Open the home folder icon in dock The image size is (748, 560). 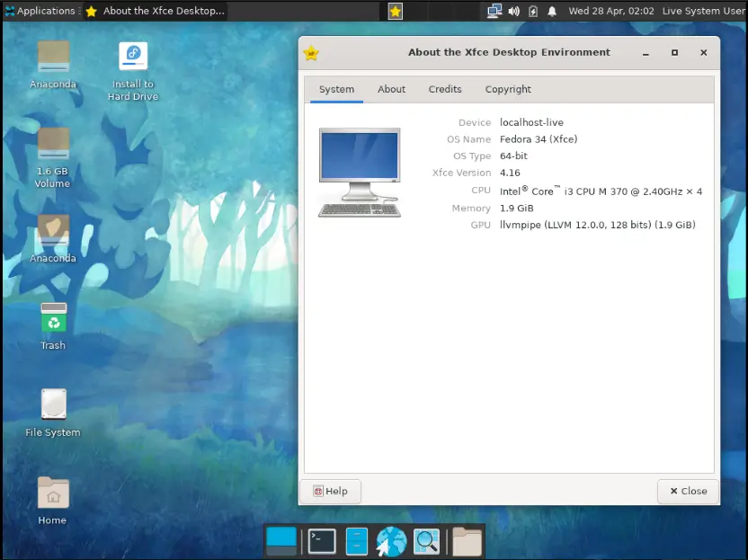point(467,541)
